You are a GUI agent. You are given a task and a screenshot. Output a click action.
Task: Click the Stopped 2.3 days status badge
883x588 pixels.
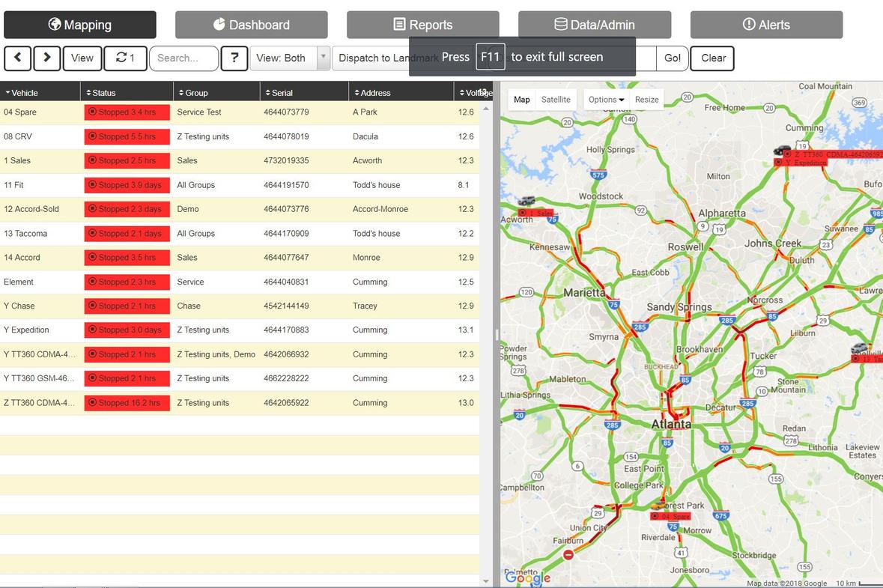127,209
